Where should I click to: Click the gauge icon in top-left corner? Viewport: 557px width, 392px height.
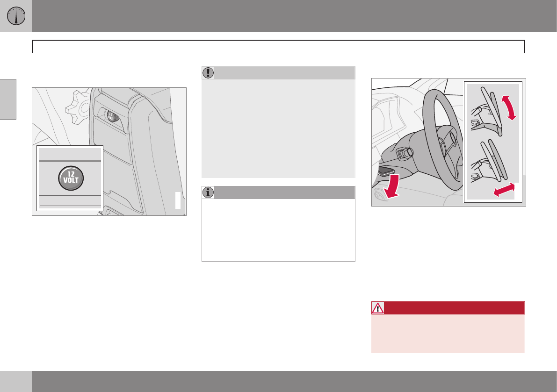16,16
